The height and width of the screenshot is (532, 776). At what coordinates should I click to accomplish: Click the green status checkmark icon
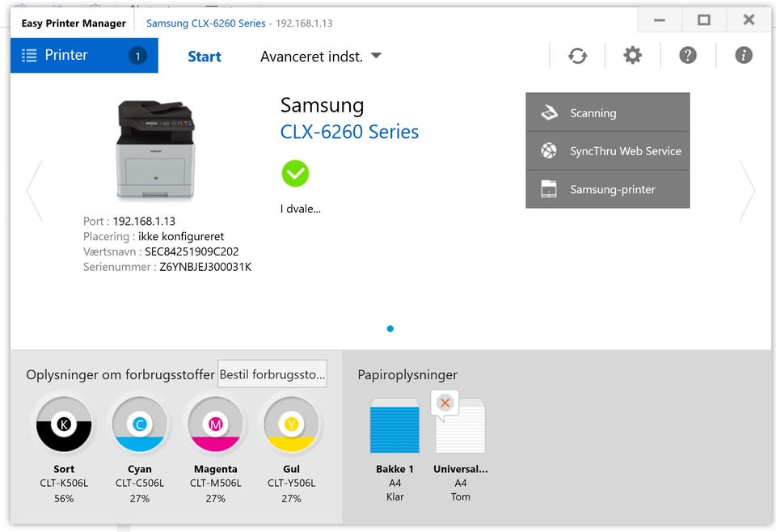pyautogui.click(x=296, y=173)
